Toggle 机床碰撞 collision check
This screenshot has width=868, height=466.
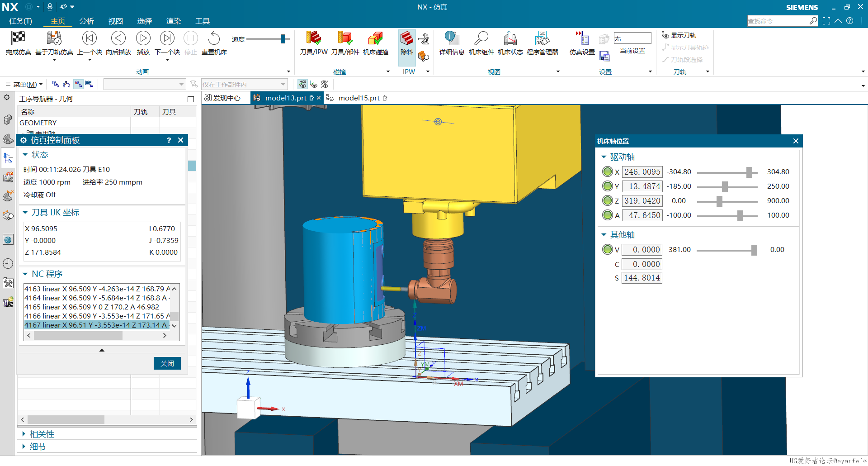pyautogui.click(x=376, y=43)
